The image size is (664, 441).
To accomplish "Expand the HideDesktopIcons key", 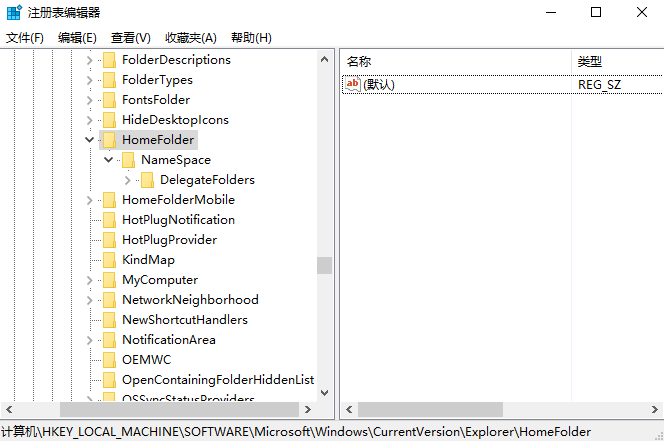I will [x=89, y=120].
